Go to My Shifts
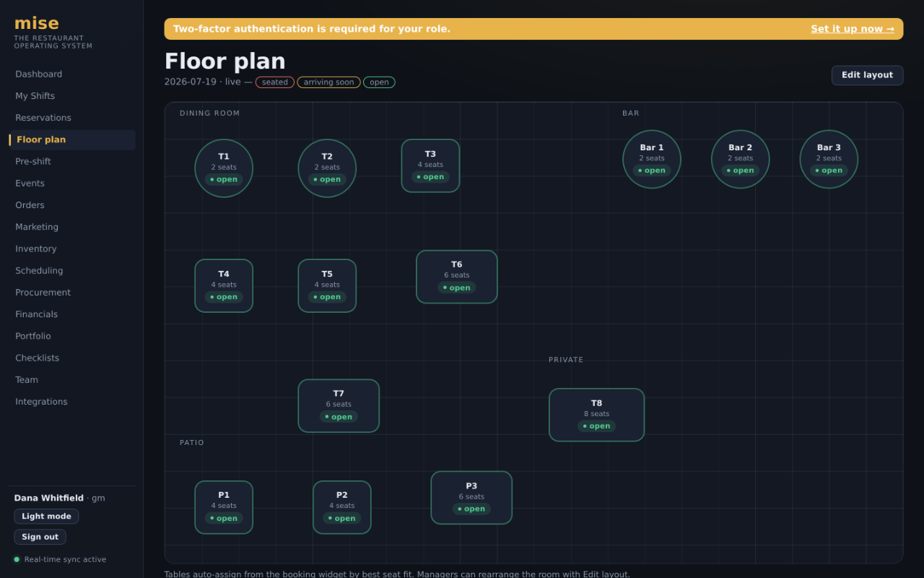The height and width of the screenshot is (578, 924). [72, 96]
